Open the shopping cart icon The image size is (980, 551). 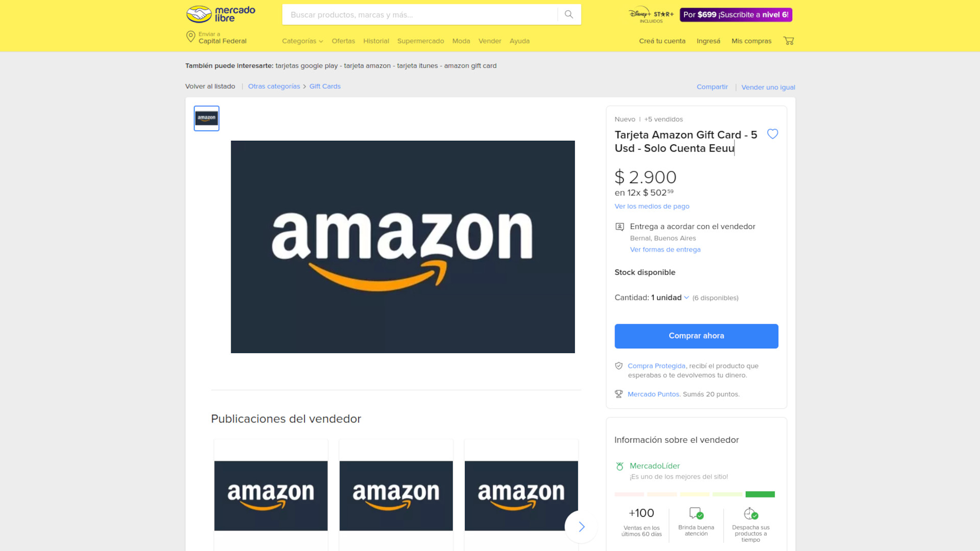pyautogui.click(x=789, y=41)
